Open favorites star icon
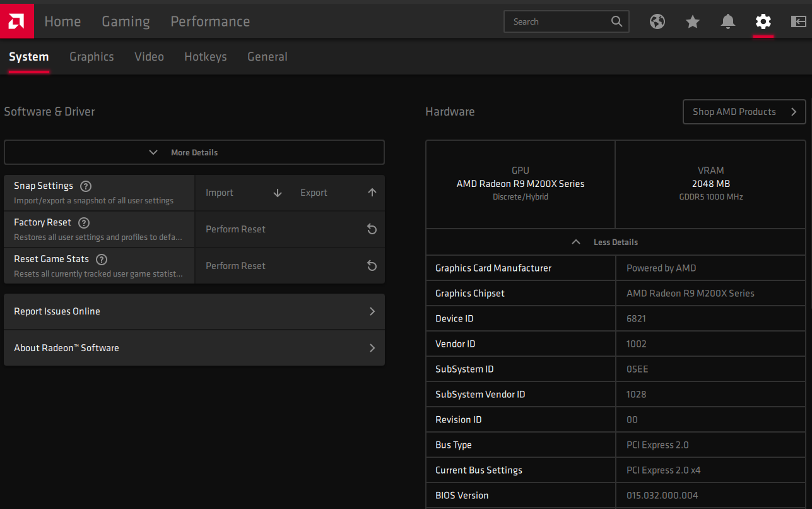This screenshot has height=509, width=812. pyautogui.click(x=693, y=21)
